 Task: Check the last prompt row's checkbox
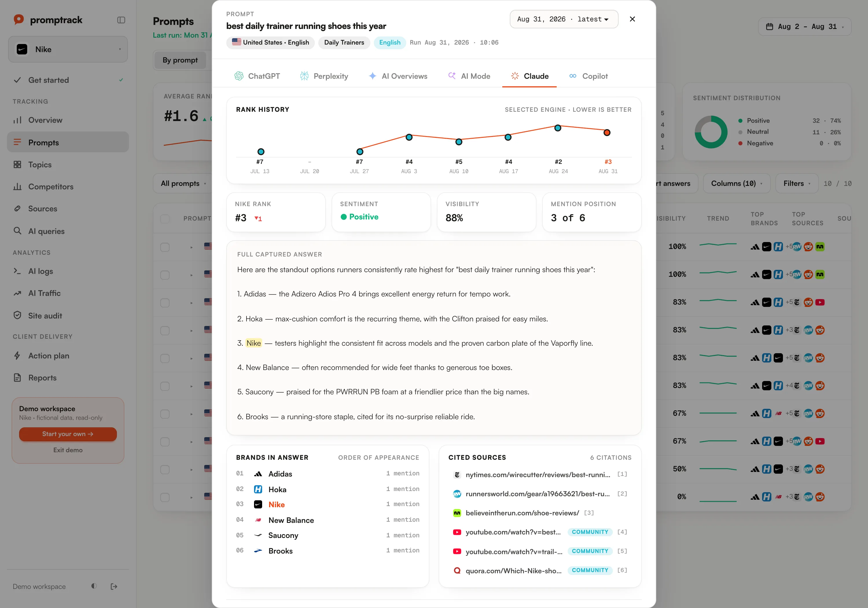click(x=165, y=497)
